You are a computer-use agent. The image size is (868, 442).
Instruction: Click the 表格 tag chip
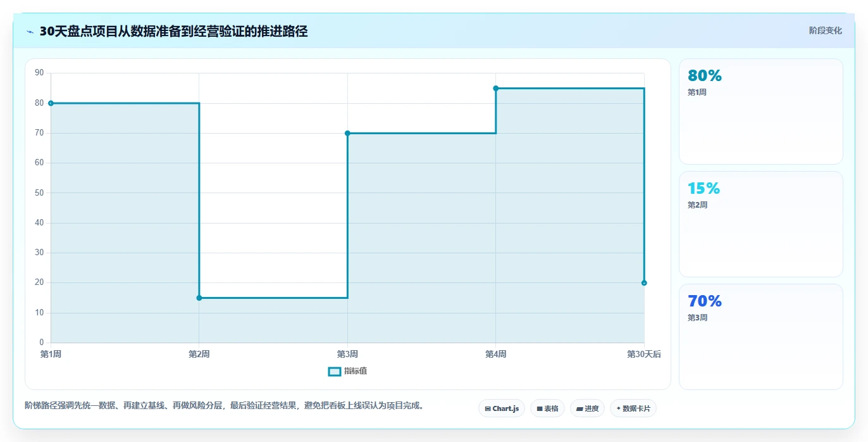[547, 408]
